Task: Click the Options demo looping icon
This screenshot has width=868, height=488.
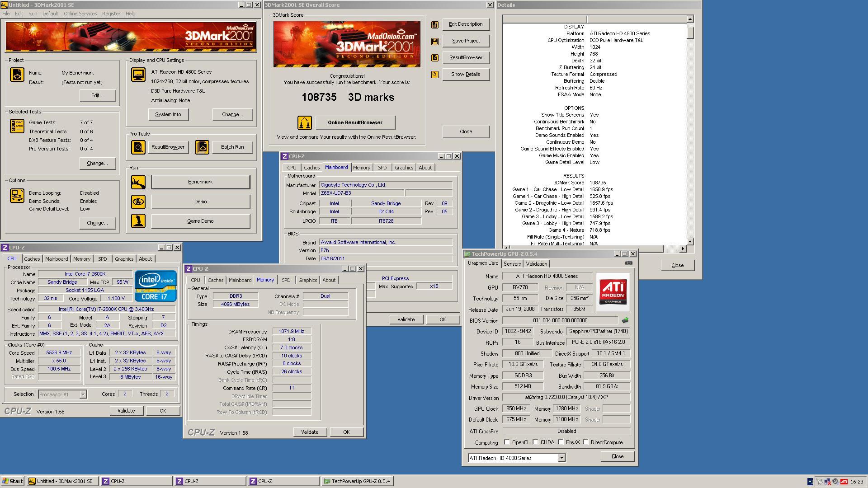Action: (x=17, y=196)
